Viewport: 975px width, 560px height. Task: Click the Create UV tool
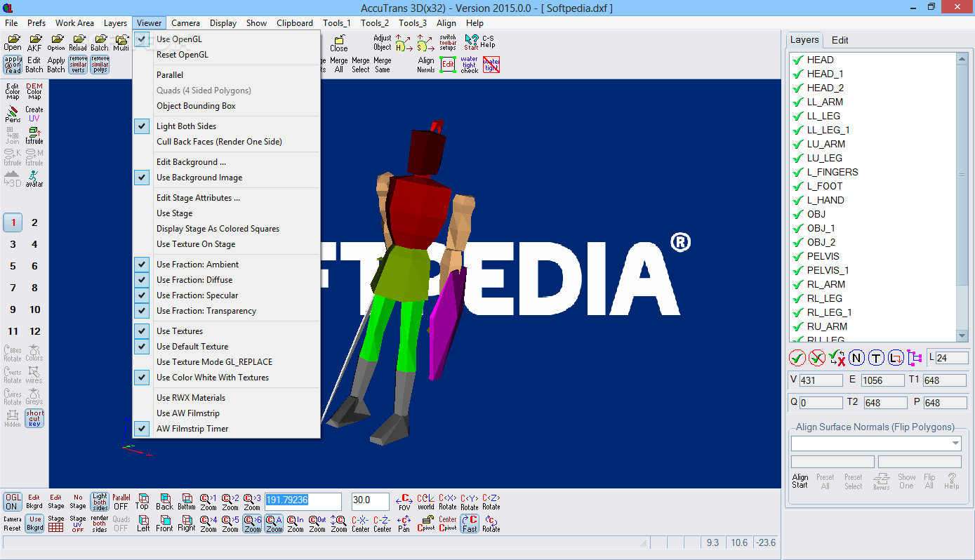(x=34, y=114)
